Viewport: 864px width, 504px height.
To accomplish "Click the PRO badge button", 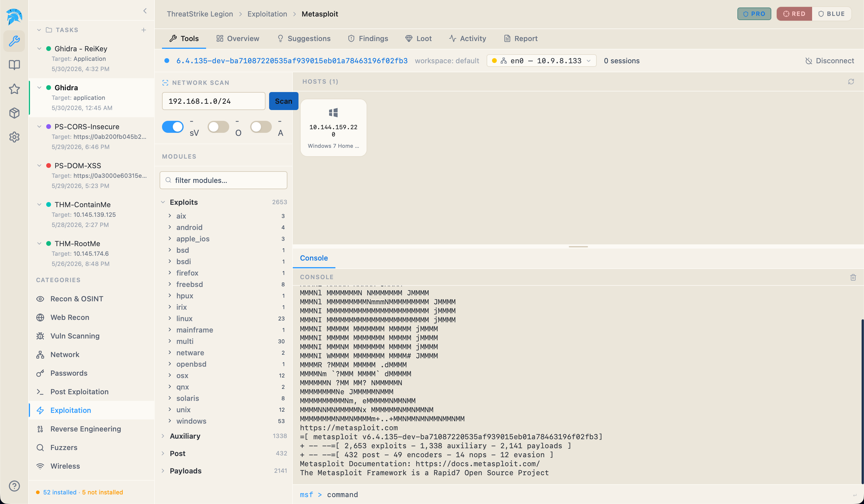I will [754, 14].
